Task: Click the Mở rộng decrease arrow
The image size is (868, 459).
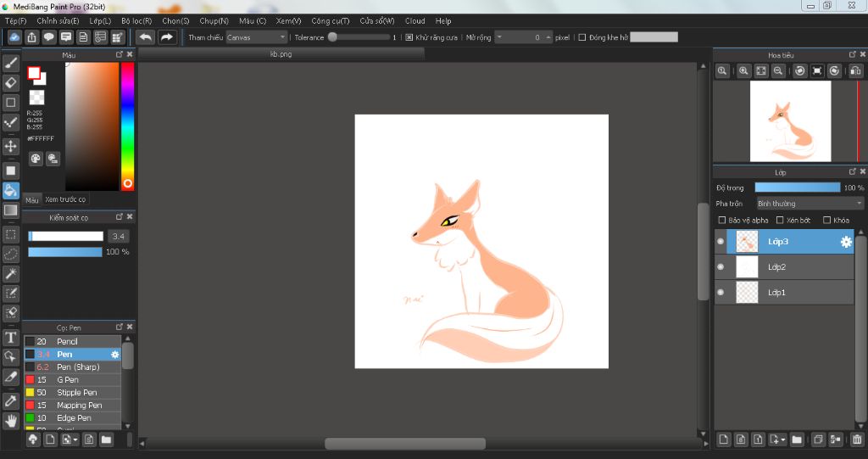Action: pyautogui.click(x=499, y=37)
